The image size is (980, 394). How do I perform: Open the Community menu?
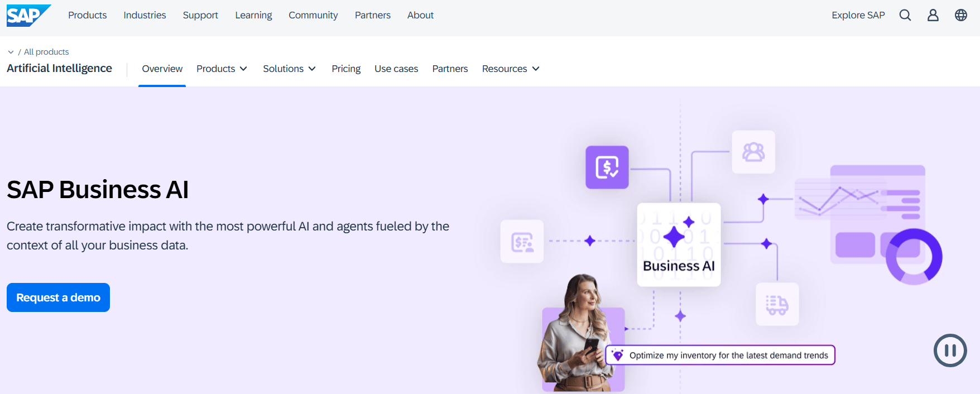click(313, 15)
